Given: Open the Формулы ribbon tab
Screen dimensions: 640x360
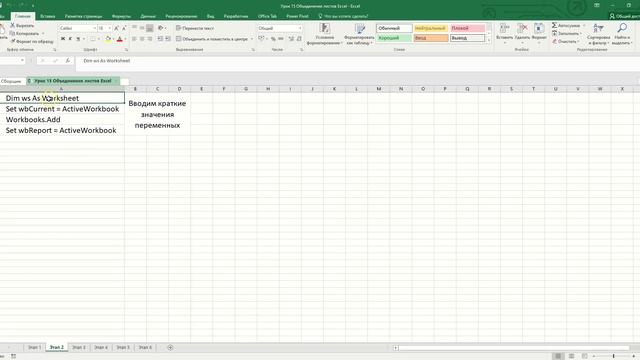Looking at the screenshot, I should [x=121, y=16].
